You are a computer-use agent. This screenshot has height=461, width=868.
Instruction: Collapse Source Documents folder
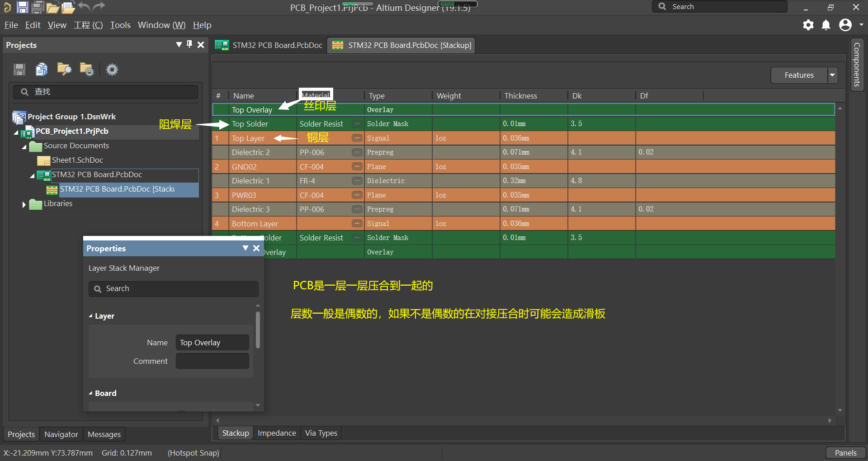click(x=24, y=147)
